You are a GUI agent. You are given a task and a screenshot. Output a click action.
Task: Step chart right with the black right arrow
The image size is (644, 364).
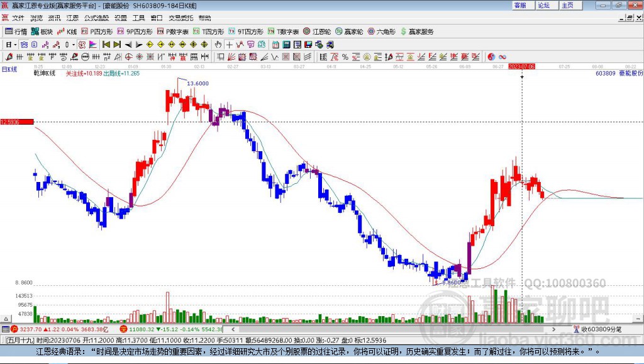click(x=139, y=45)
